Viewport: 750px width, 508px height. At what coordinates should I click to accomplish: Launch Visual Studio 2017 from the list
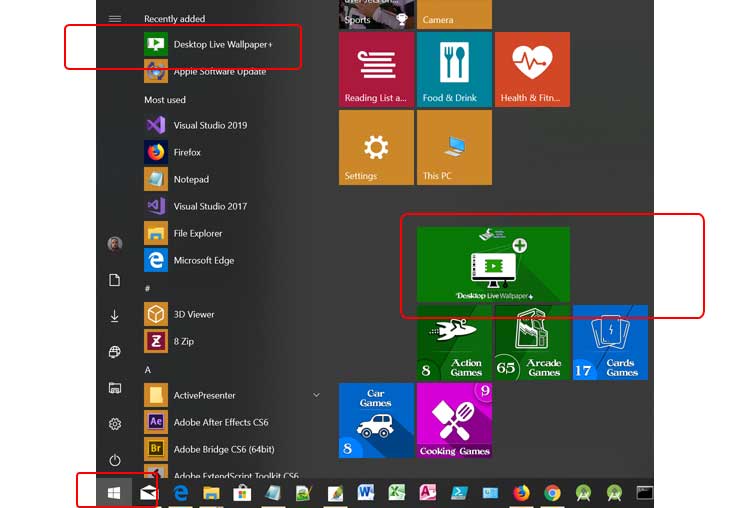point(209,206)
